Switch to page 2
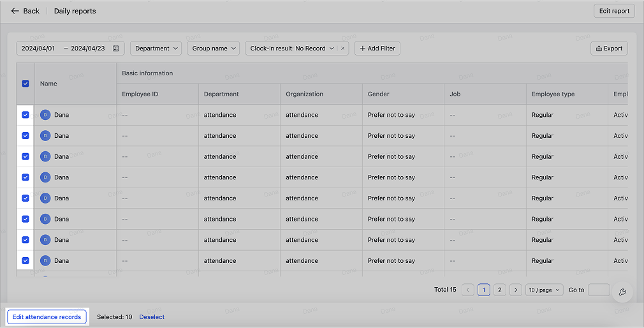Screen dimensions: 644x328 [500, 290]
